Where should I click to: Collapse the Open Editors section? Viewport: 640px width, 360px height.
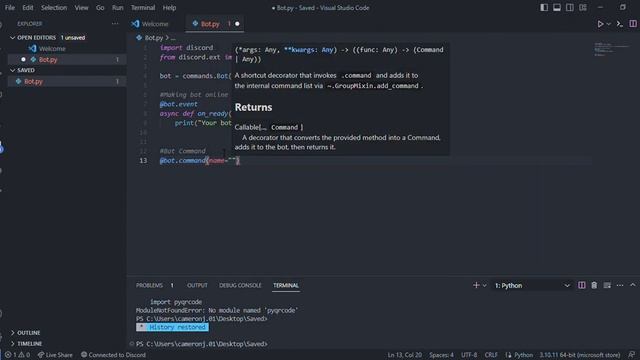click(37, 38)
